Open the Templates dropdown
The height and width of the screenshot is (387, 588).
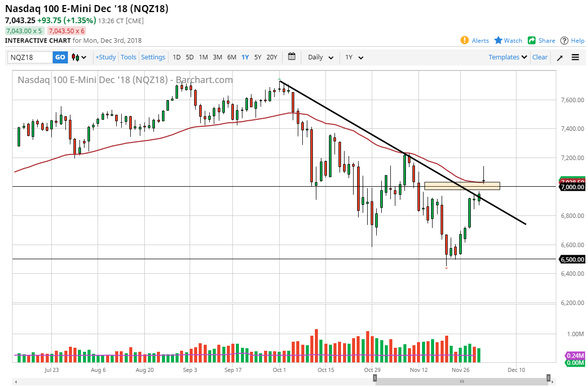[x=508, y=57]
